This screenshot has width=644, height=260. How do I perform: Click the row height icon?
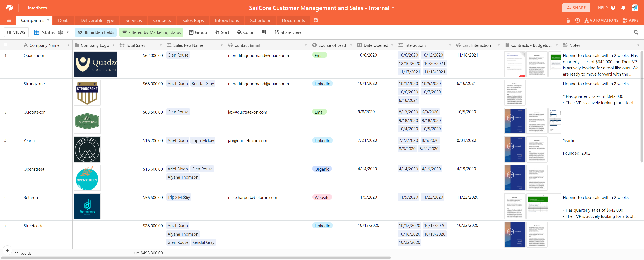(x=264, y=32)
